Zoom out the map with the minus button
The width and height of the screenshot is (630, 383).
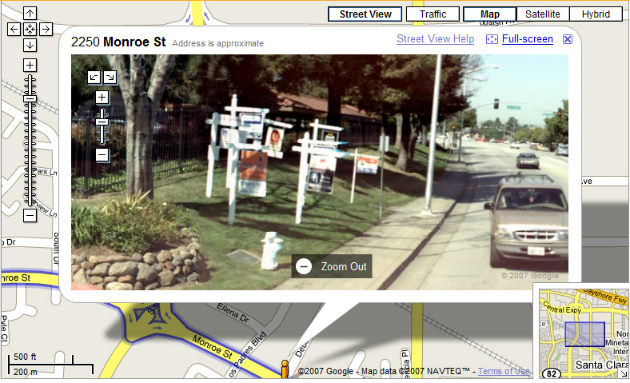coord(30,216)
